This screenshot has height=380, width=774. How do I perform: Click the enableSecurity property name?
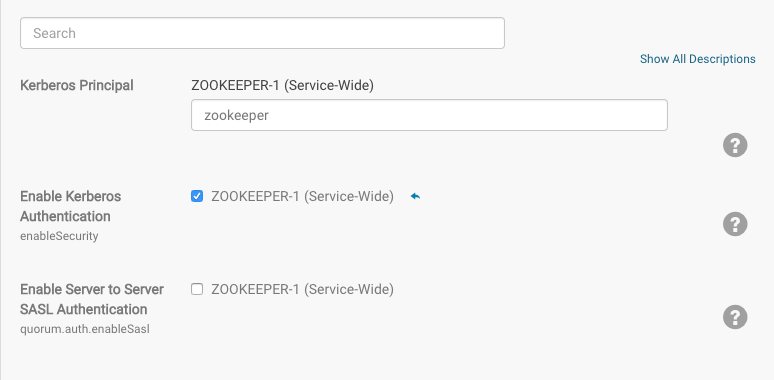tap(59, 236)
